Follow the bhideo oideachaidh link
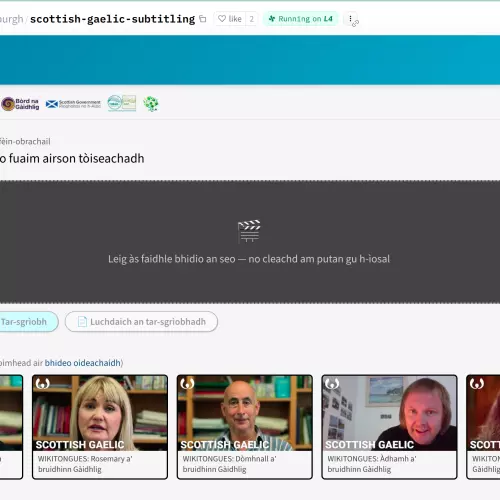500x500 pixels. [x=82, y=363]
